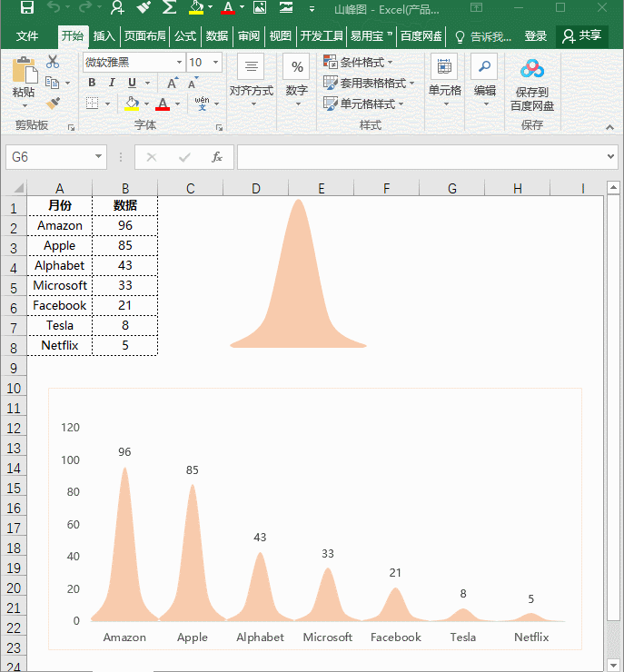Switch to the 页面布局 tab
Screen dimensions: 624x672
[x=144, y=36]
